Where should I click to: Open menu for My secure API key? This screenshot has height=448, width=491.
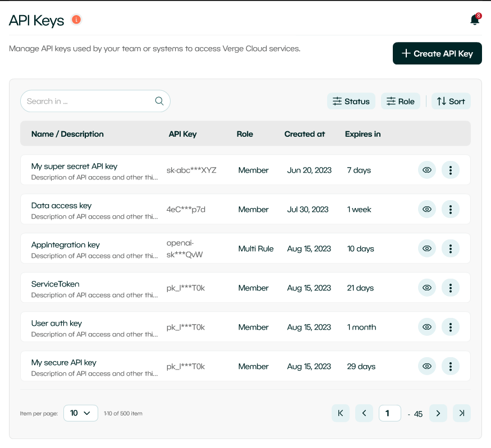[x=450, y=366]
